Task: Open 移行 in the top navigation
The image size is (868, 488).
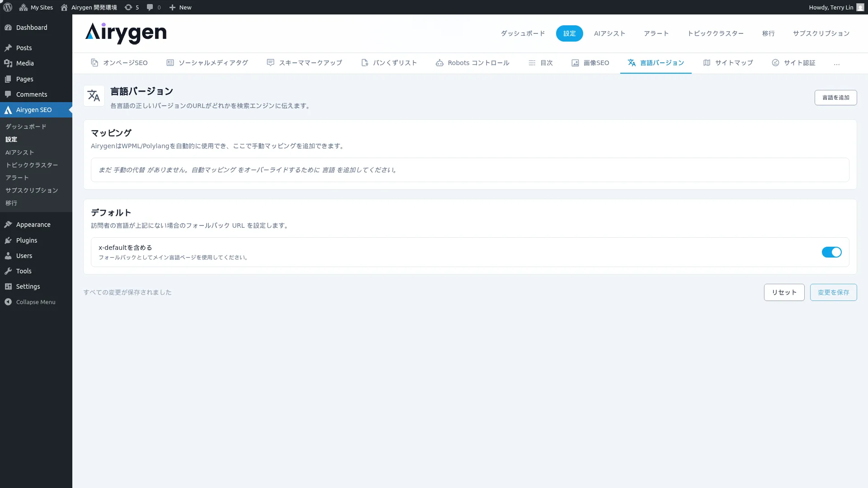Action: 768,33
